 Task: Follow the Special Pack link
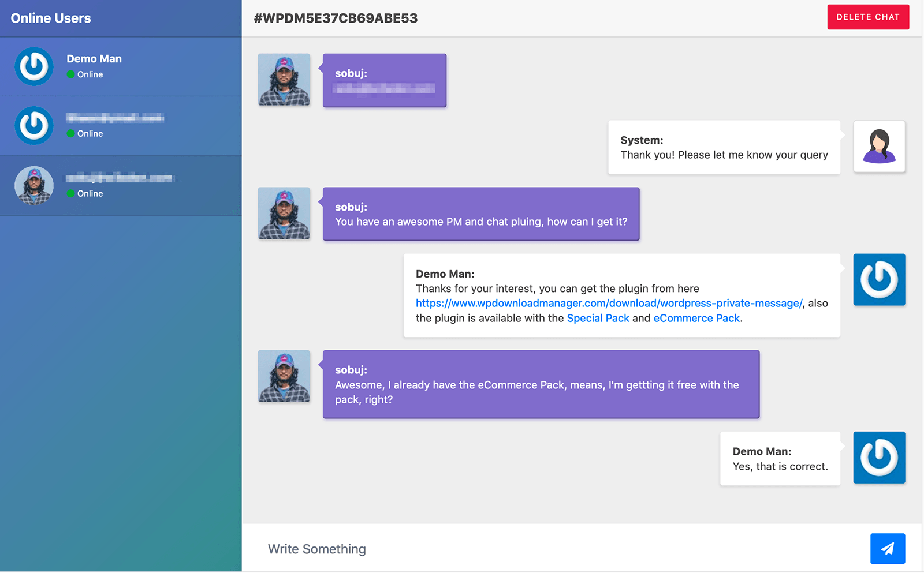(x=598, y=319)
